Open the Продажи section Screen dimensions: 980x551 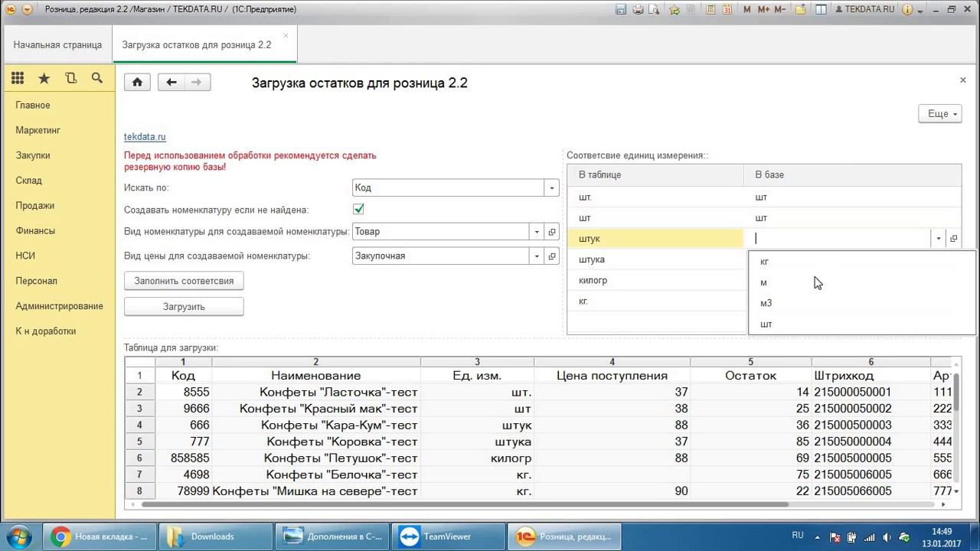click(x=35, y=205)
